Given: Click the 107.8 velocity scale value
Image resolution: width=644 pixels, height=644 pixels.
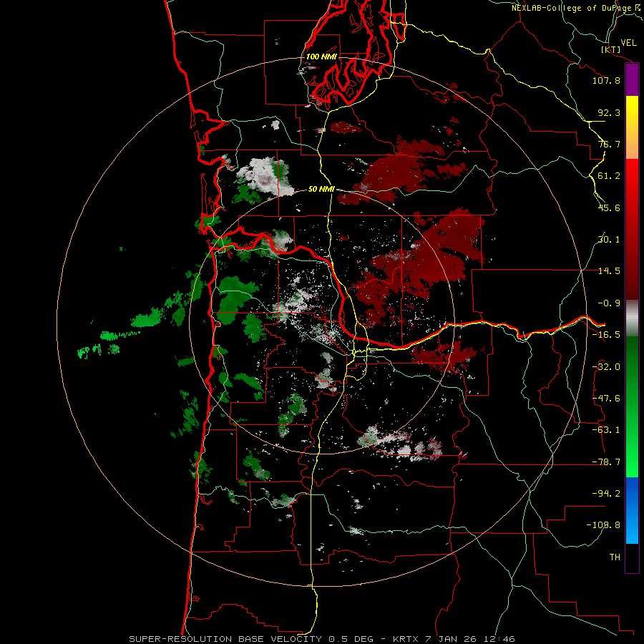Looking at the screenshot, I should coord(606,80).
